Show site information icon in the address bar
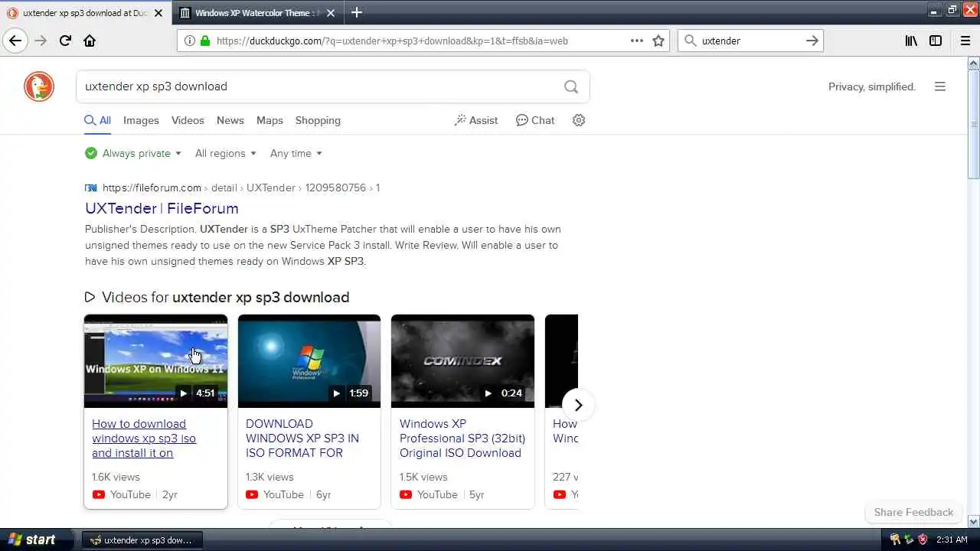980x551 pixels. coord(189,41)
